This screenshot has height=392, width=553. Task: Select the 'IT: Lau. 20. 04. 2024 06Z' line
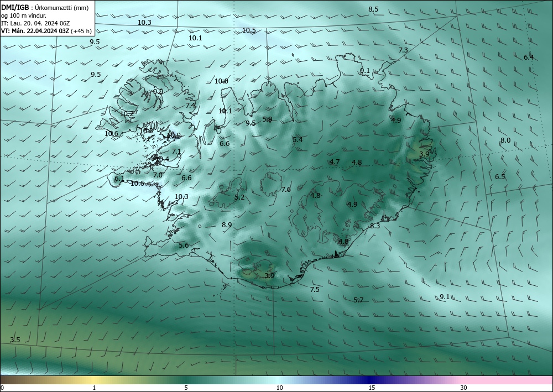(35, 23)
